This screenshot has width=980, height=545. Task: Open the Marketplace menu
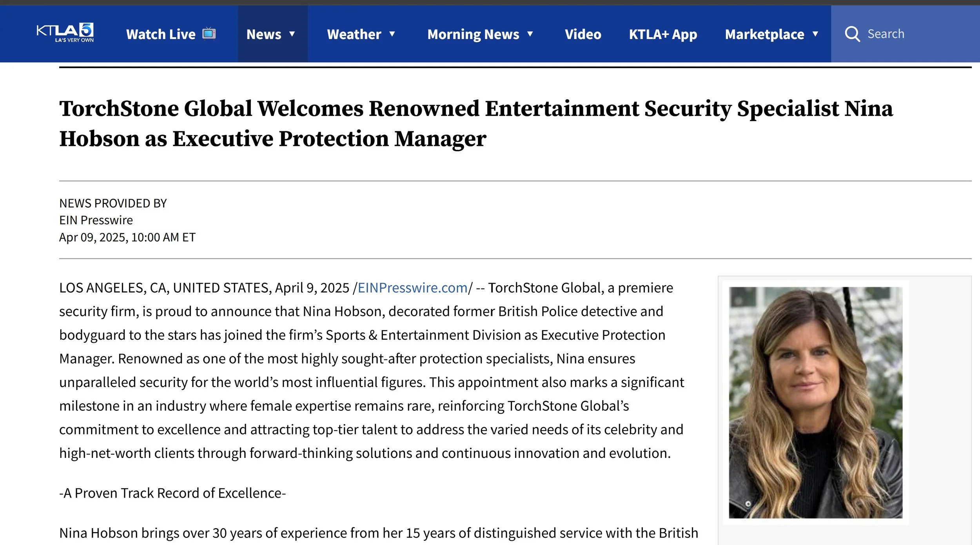(x=764, y=35)
